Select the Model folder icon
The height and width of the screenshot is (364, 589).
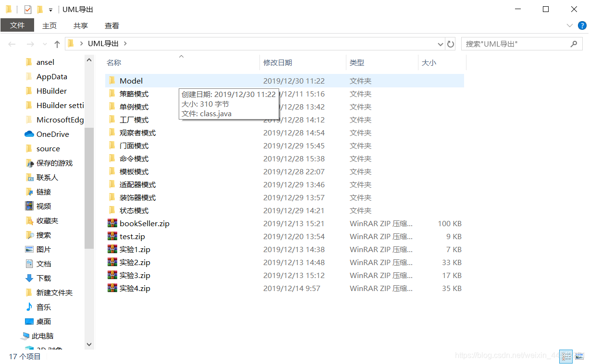pos(112,81)
